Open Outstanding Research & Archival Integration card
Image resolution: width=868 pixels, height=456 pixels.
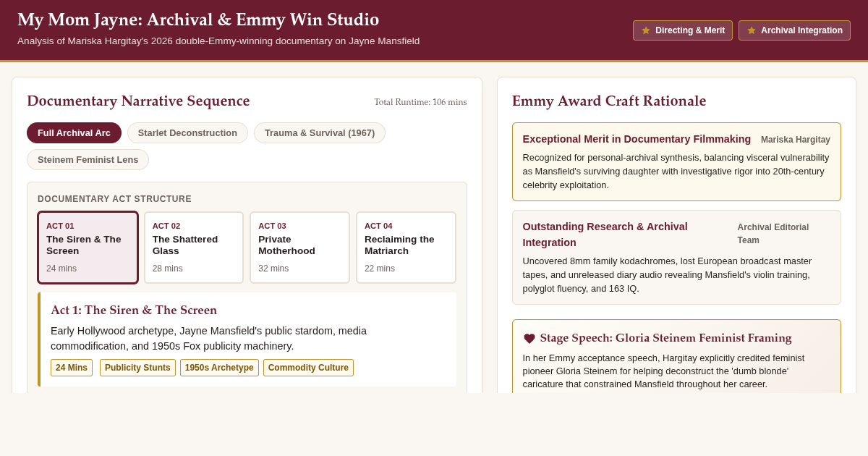pyautogui.click(x=676, y=257)
